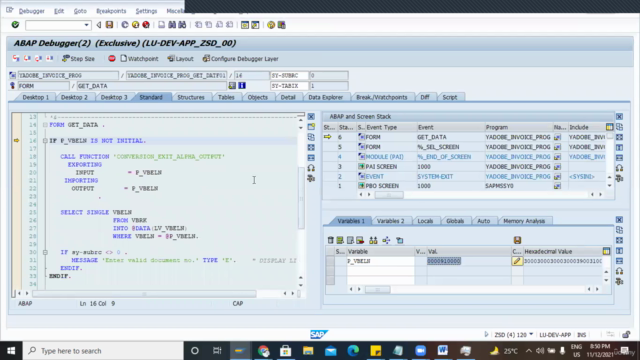Image resolution: width=640 pixels, height=360 pixels.
Task: Open the Variables 2 tab
Action: coord(390,221)
